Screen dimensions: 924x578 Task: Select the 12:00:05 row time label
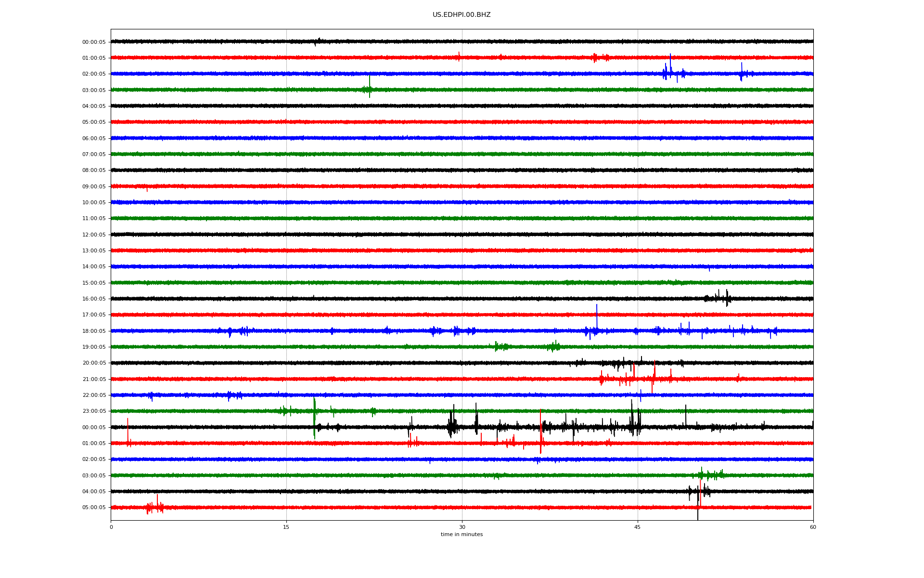point(94,235)
